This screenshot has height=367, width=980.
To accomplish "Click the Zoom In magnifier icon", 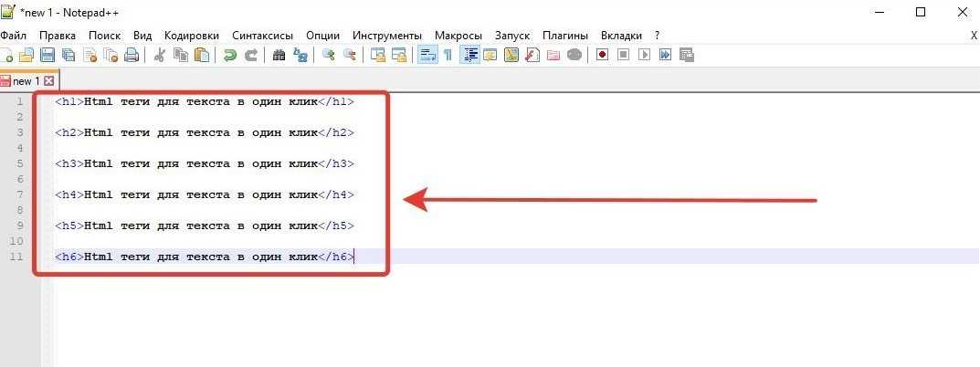I will point(328,55).
